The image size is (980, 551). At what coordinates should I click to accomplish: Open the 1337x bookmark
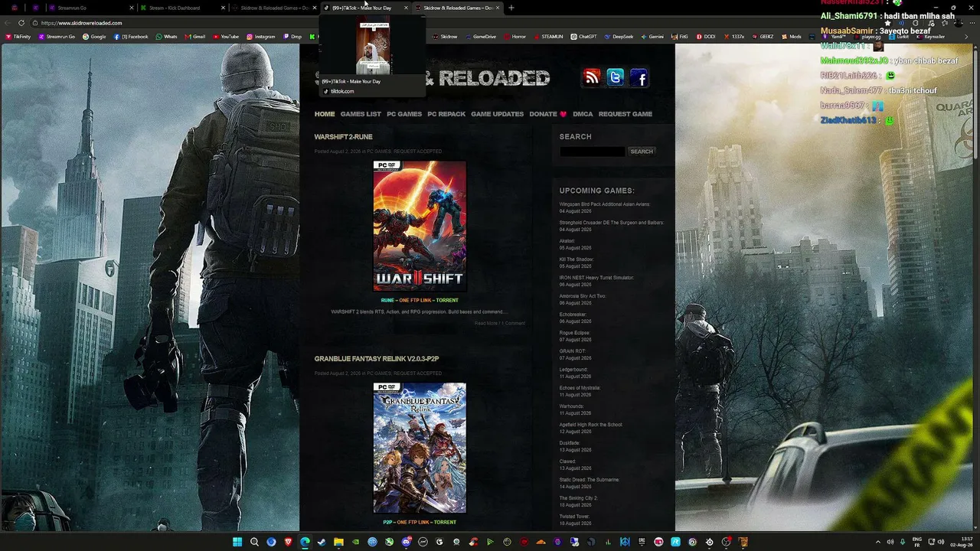(733, 37)
